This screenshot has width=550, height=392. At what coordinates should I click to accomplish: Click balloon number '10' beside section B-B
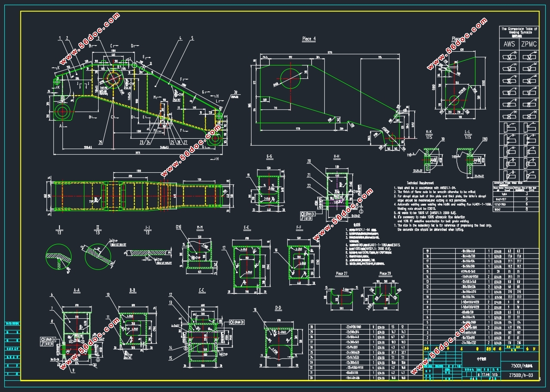pos(108,295)
